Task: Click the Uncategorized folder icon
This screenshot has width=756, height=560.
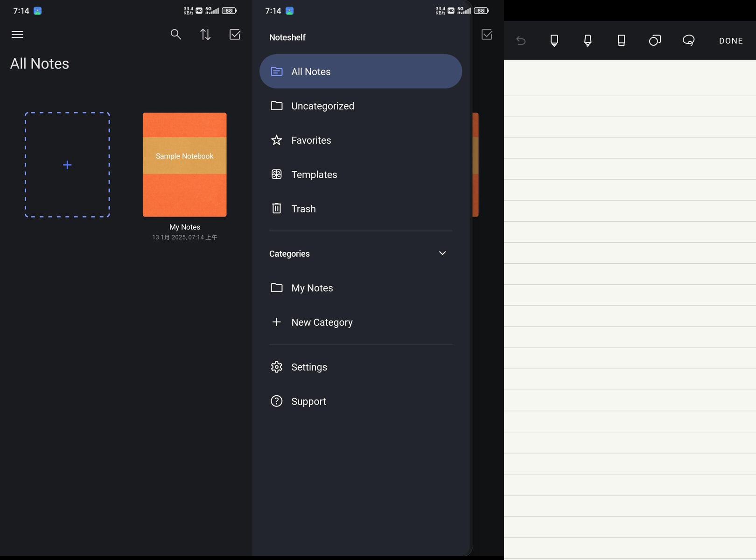Action: [277, 105]
